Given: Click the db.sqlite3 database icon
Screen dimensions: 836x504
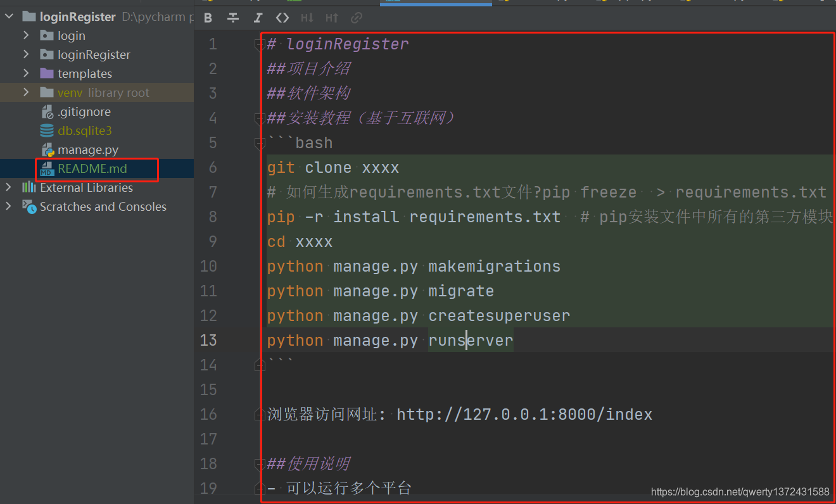Looking at the screenshot, I should [47, 131].
